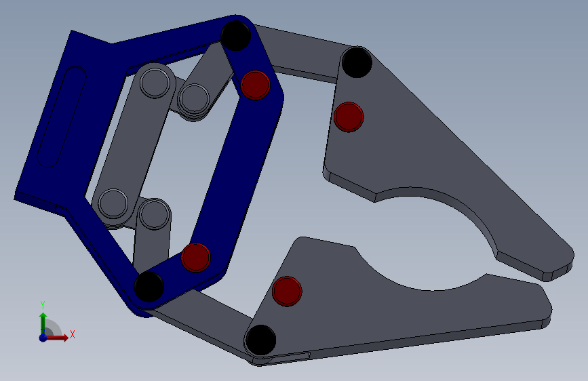Select the red pin near the blue frame's bottom
Screen dimensions: 588x381
click(x=196, y=258)
